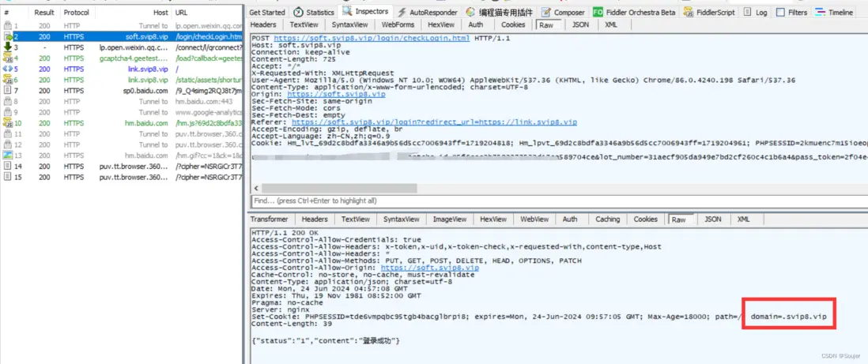Click the AutoResponder lightning bolt icon

point(402,12)
